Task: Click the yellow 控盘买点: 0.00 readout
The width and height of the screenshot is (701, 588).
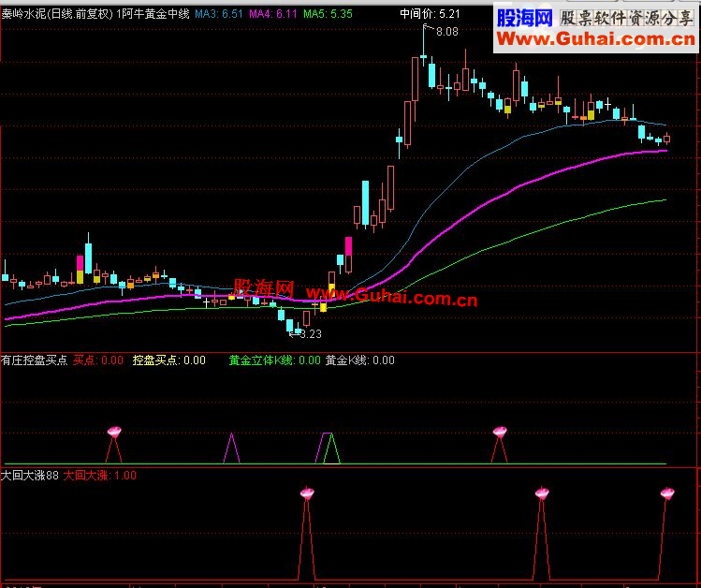Action: coord(169,360)
